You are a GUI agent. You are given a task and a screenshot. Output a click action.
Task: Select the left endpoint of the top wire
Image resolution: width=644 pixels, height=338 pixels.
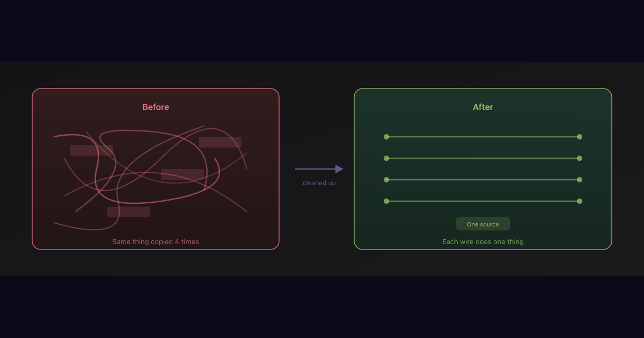[x=386, y=137]
